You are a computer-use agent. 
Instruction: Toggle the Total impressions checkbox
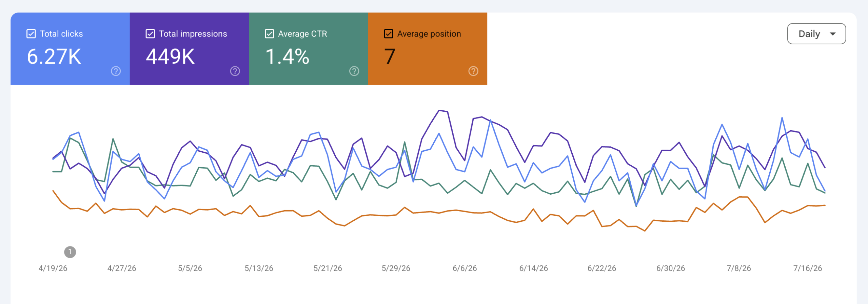(150, 34)
